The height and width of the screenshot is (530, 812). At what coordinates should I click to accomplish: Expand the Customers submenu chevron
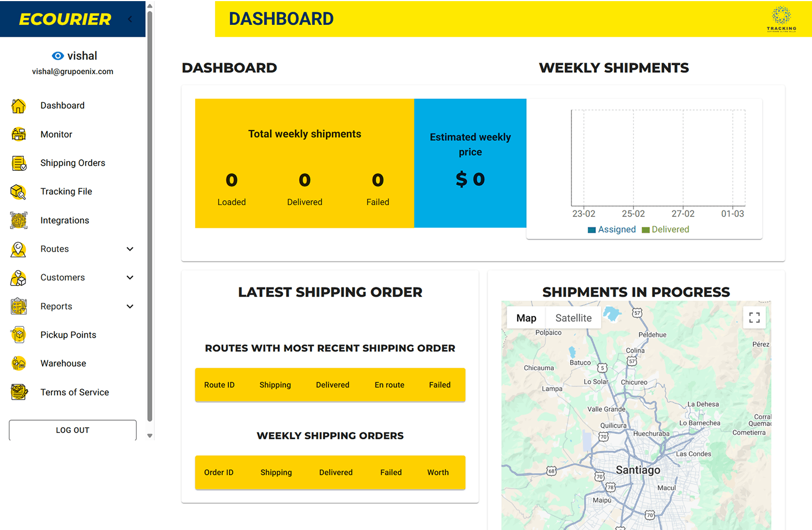[130, 277]
